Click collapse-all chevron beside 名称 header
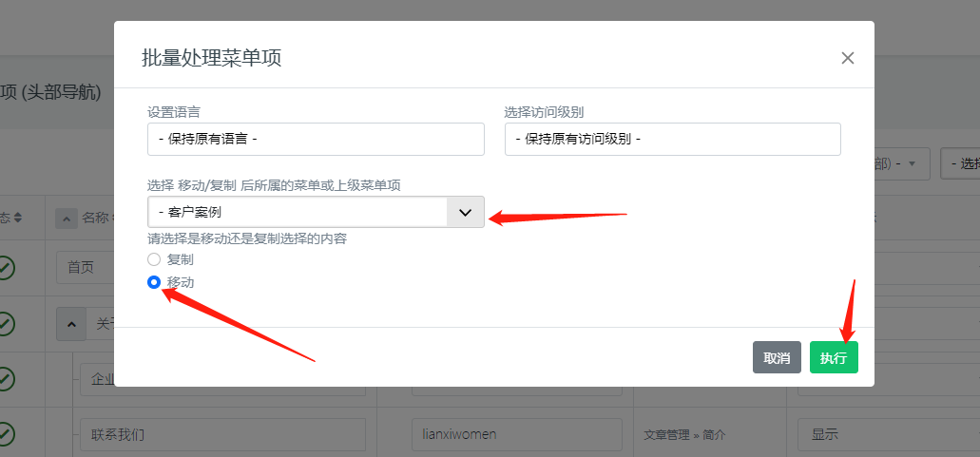This screenshot has width=980, height=457. point(66,218)
